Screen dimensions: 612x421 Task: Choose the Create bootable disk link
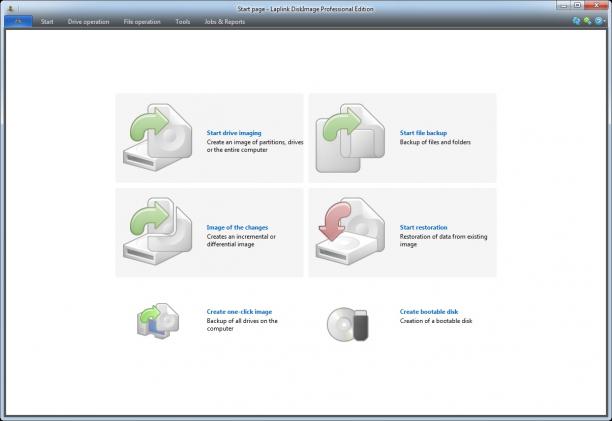[x=429, y=312]
